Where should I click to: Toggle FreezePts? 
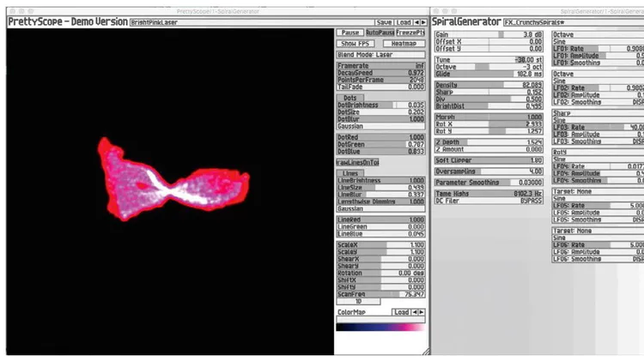(410, 33)
